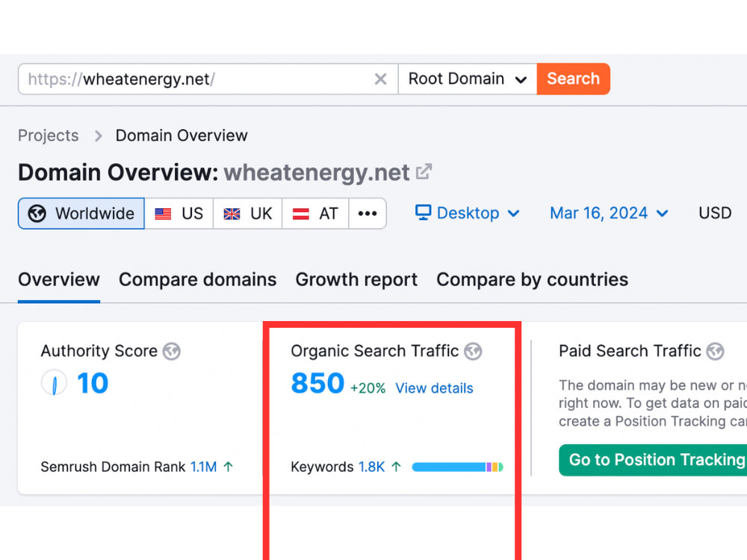Select the AT country database

tap(315, 214)
